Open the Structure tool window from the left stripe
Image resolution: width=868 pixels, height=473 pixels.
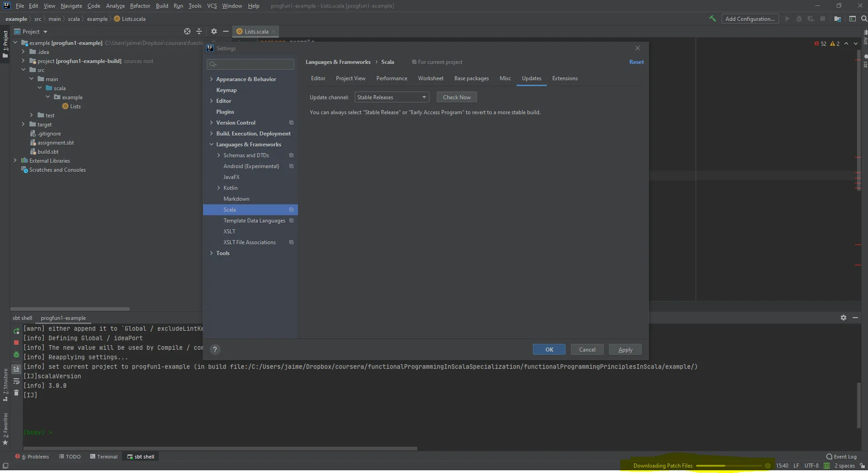(x=5, y=385)
